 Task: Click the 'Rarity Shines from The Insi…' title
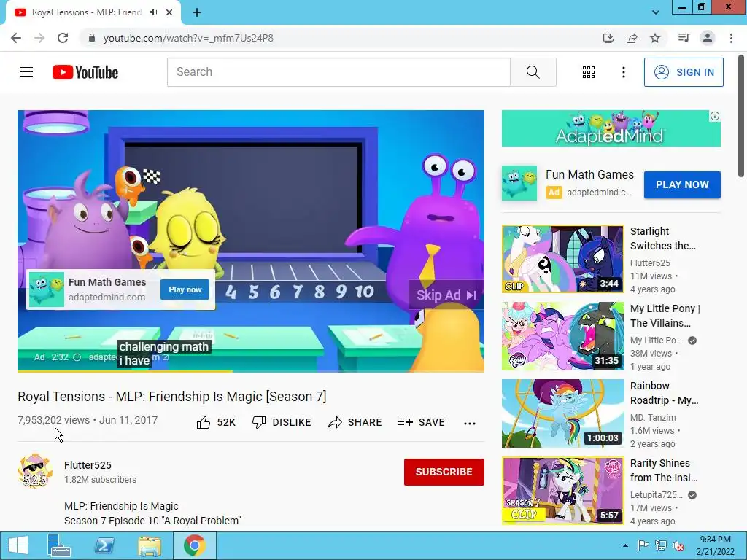click(x=664, y=470)
